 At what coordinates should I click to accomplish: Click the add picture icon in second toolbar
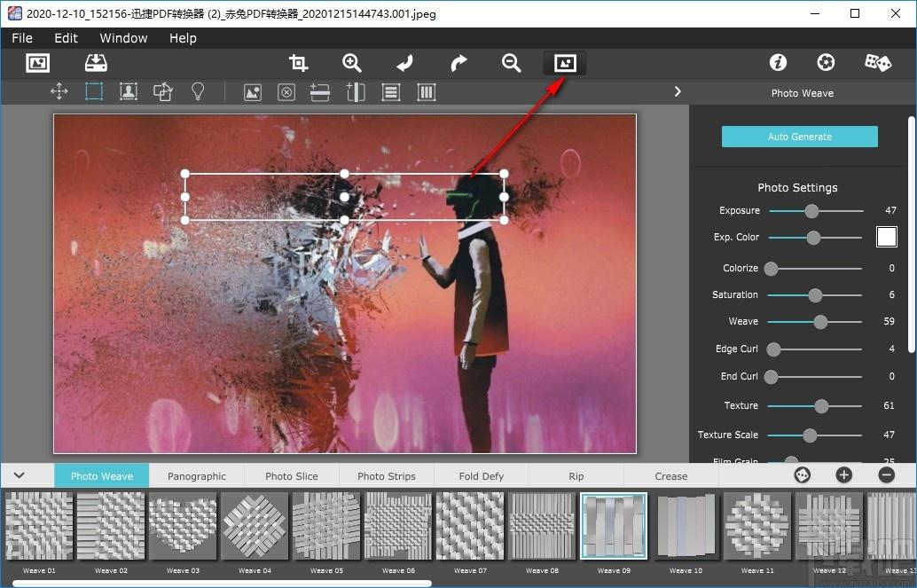(x=253, y=92)
